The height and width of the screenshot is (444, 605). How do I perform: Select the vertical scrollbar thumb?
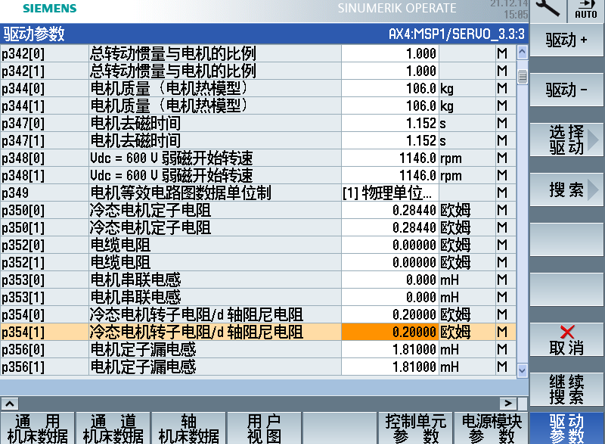522,77
